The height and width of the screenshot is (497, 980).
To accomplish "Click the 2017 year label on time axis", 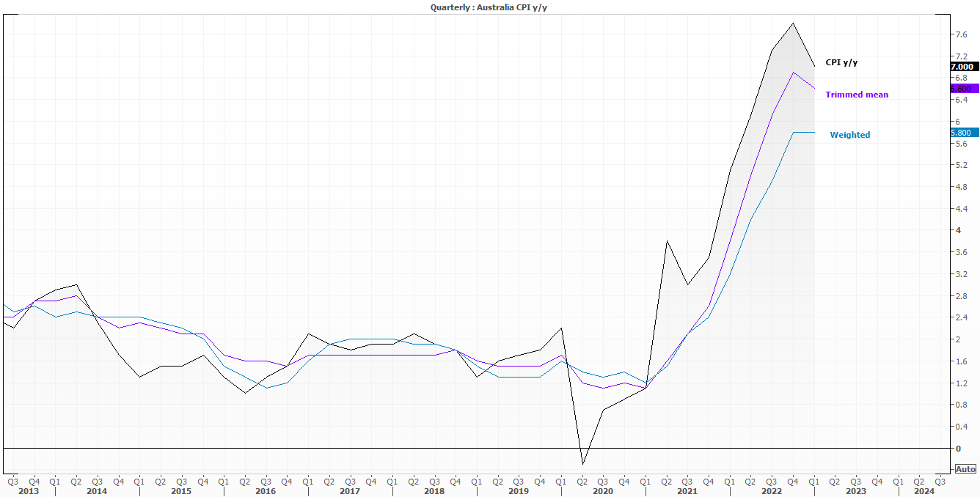I will (x=350, y=491).
